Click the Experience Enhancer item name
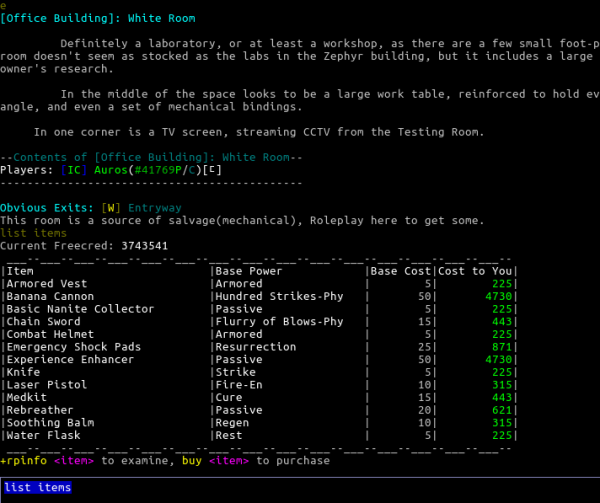This screenshot has width=600, height=503. [x=70, y=360]
